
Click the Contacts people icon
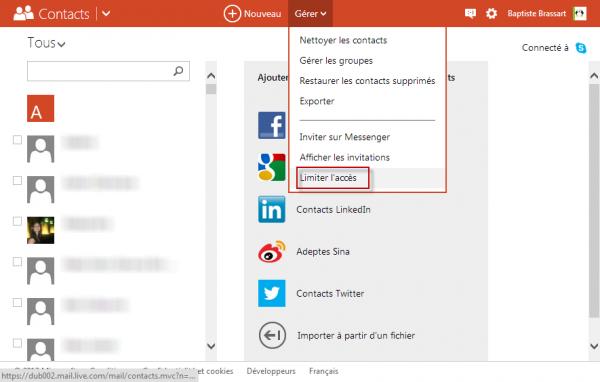[x=24, y=13]
